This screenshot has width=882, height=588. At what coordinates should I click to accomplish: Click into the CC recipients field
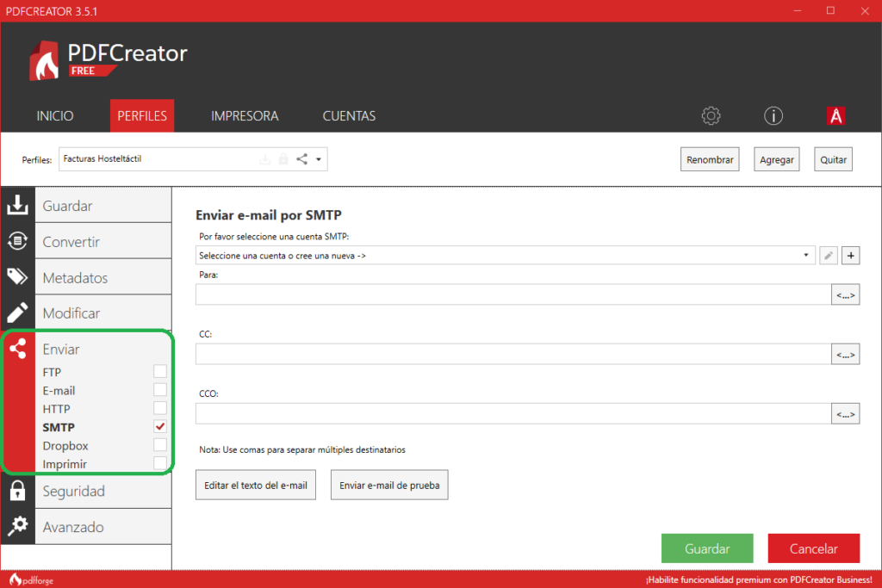pos(512,354)
